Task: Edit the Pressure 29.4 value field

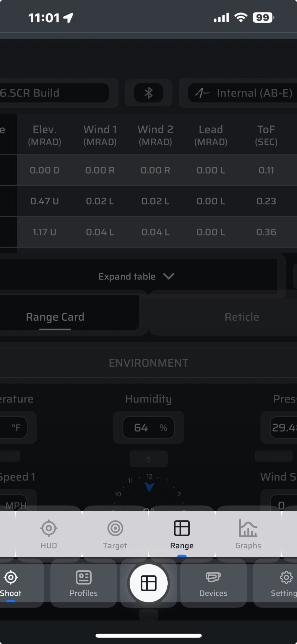Action: pos(283,428)
